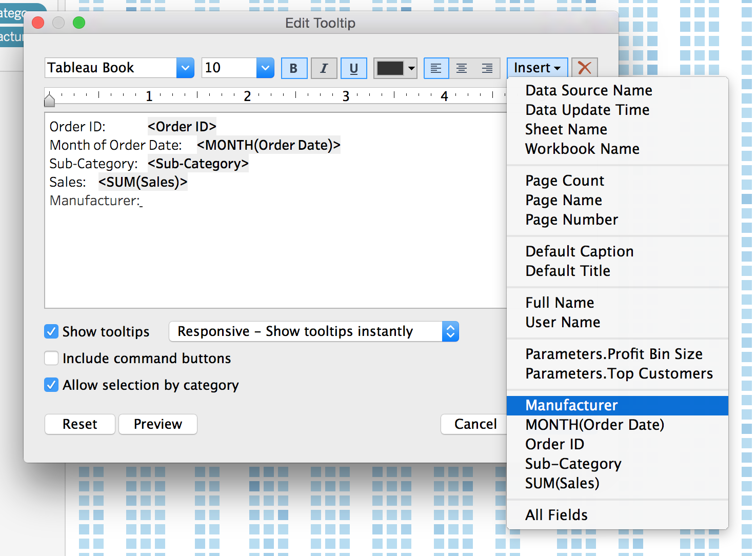Select Default Title menu item
756x556 pixels.
coord(618,271)
